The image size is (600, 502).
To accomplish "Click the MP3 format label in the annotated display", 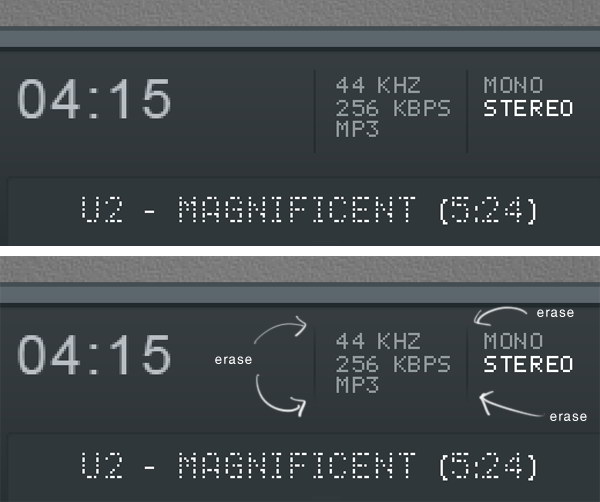I will pos(357,385).
